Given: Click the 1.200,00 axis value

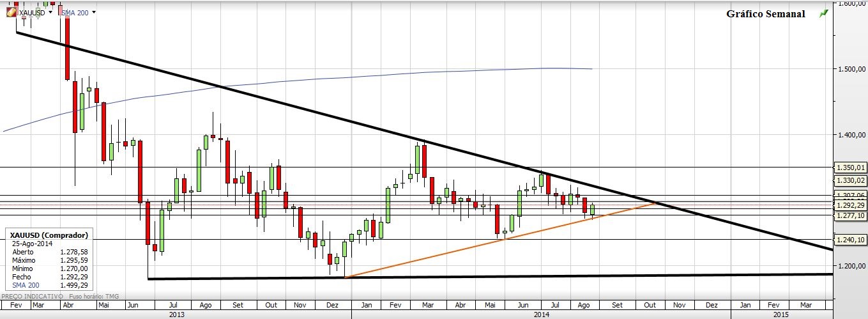Looking at the screenshot, I should click(x=851, y=265).
